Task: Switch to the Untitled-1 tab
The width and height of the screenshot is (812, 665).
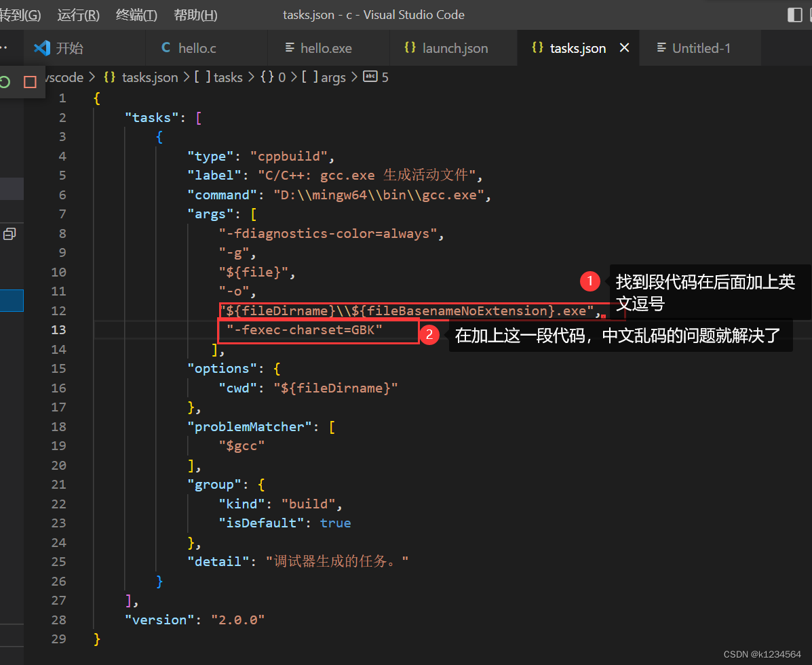Action: pyautogui.click(x=701, y=48)
